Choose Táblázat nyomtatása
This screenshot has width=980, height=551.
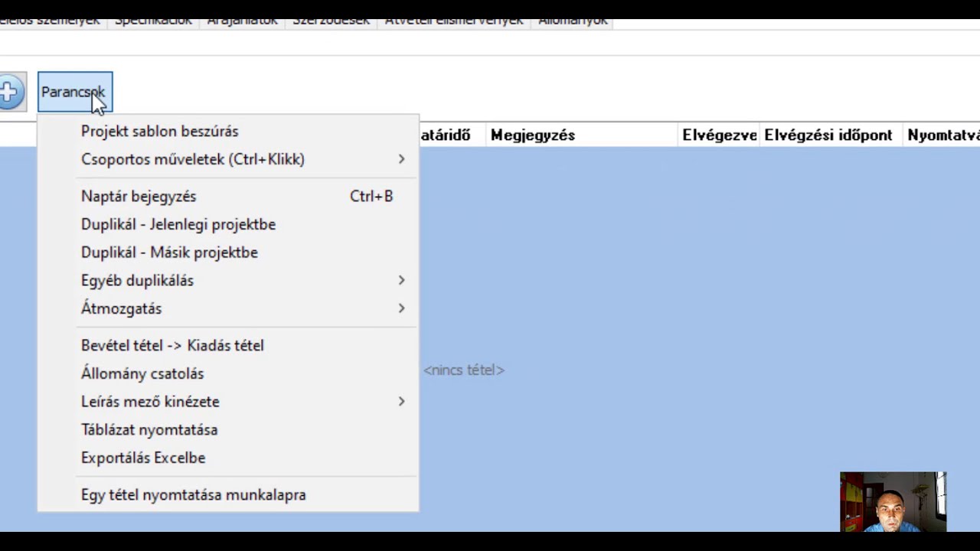(x=227, y=430)
